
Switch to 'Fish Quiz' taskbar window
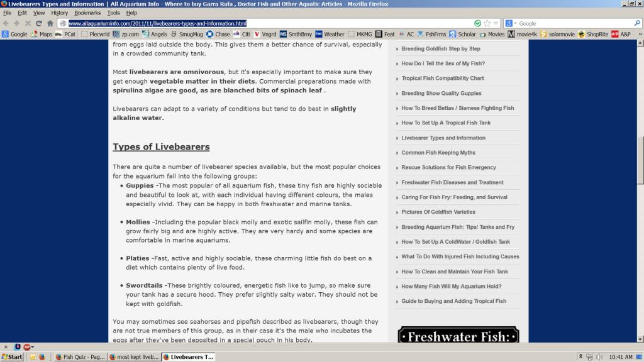click(x=79, y=357)
